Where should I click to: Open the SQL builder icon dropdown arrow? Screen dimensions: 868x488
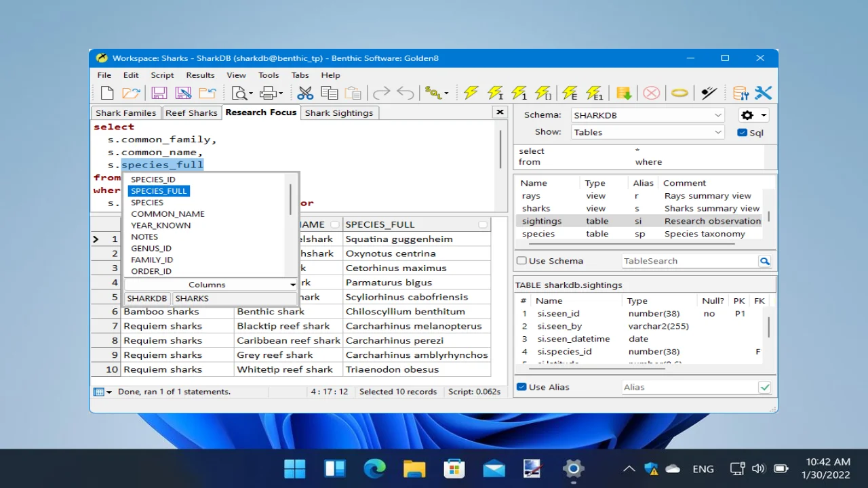(x=446, y=94)
